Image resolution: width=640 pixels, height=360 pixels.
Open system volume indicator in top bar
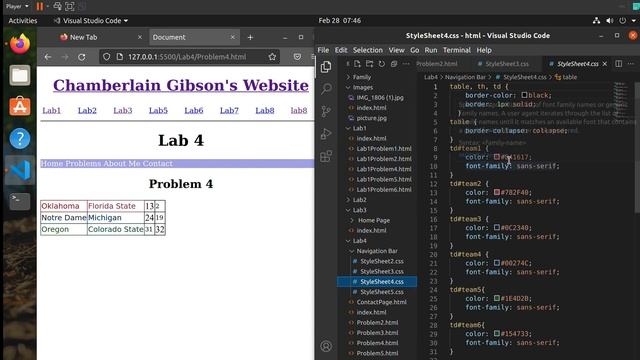[x=609, y=20]
